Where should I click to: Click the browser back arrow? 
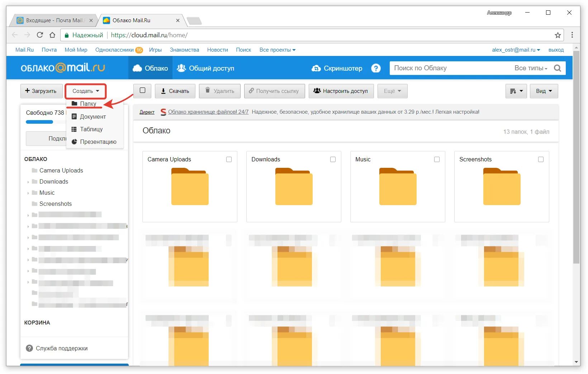pos(15,35)
